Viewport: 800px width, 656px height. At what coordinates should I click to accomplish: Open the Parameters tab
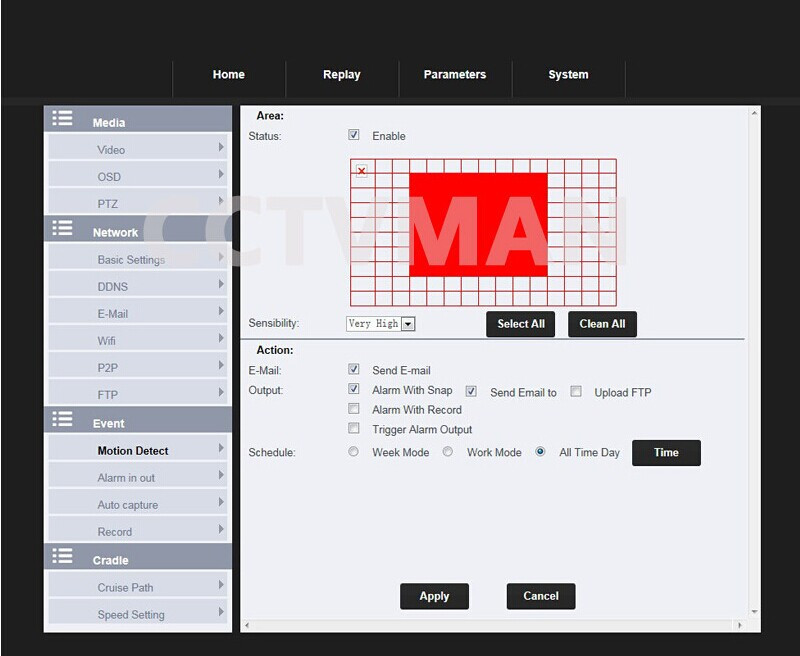pyautogui.click(x=454, y=75)
